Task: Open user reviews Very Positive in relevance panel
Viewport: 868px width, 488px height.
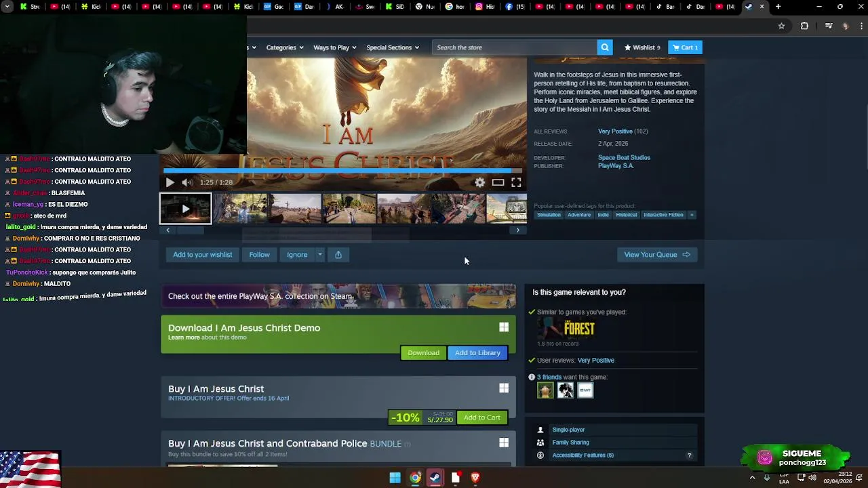Action: [x=595, y=361]
